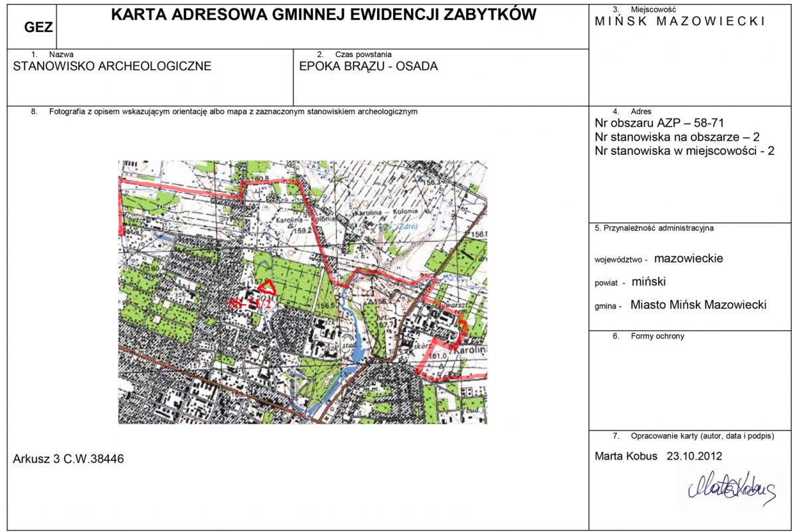Screen dimensions: 797x532
Task: Select the gmina Miasto Mińsk Mazowiecki value
Action: pyautogui.click(x=697, y=305)
